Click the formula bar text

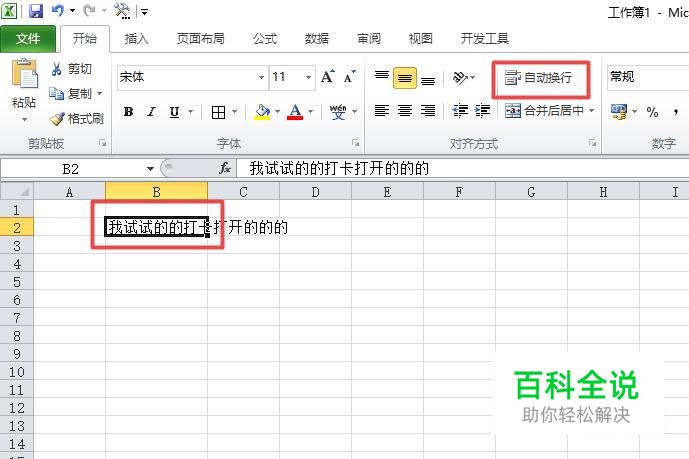[339, 168]
